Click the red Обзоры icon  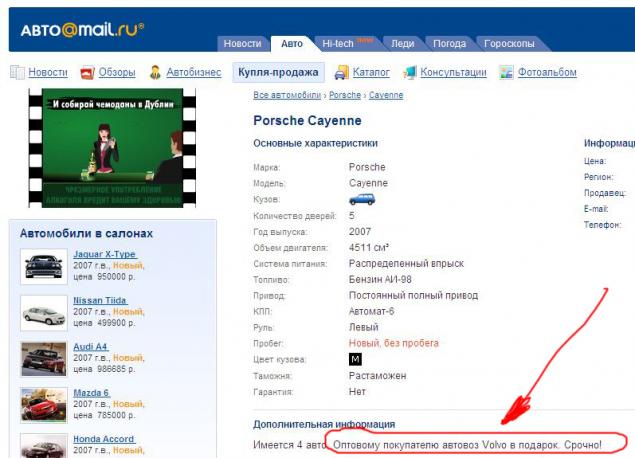(87, 73)
